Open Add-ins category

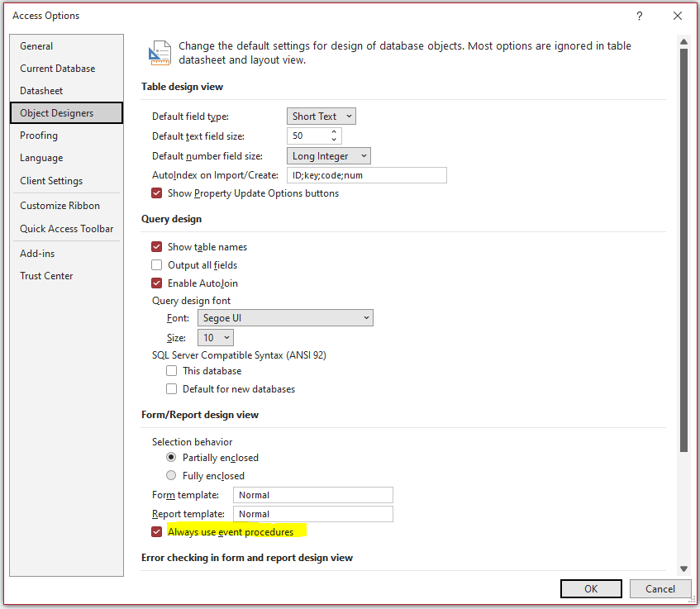pyautogui.click(x=66, y=254)
